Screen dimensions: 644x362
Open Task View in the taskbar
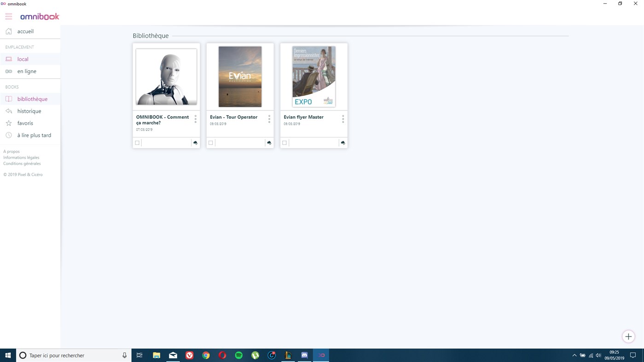point(139,355)
